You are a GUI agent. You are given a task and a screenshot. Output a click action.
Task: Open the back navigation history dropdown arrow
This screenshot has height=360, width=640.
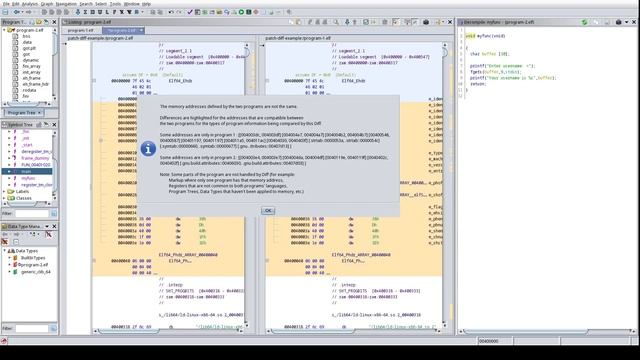point(22,12)
